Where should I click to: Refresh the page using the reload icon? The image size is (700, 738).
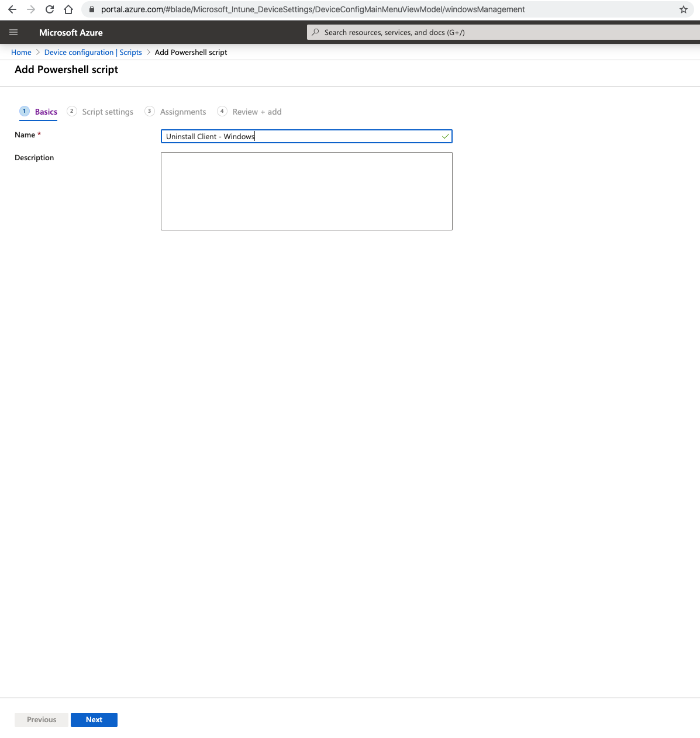(x=49, y=9)
